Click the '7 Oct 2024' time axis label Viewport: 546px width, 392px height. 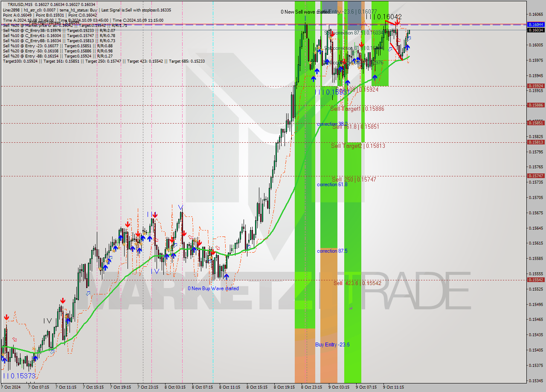tap(11, 387)
